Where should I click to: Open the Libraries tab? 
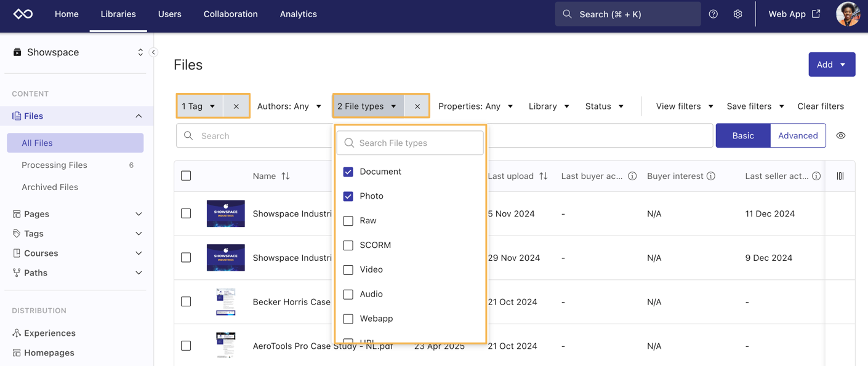118,14
